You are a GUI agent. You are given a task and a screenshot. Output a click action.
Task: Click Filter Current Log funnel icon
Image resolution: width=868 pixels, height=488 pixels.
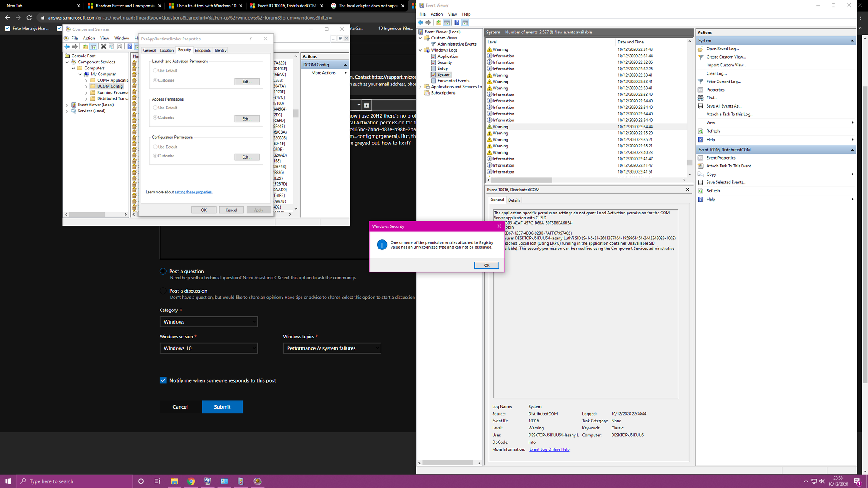[700, 82]
